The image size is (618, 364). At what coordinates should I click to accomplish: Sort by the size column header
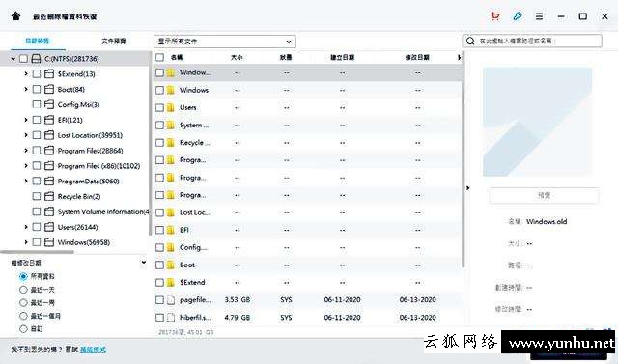point(237,58)
